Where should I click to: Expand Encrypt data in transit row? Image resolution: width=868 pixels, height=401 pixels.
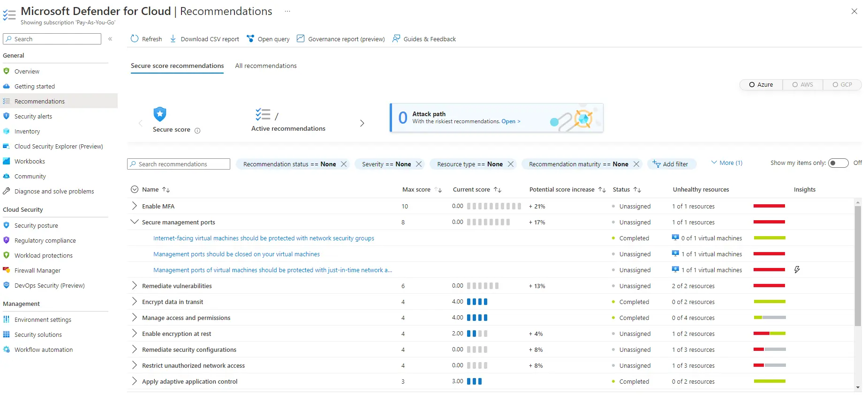pyautogui.click(x=135, y=301)
